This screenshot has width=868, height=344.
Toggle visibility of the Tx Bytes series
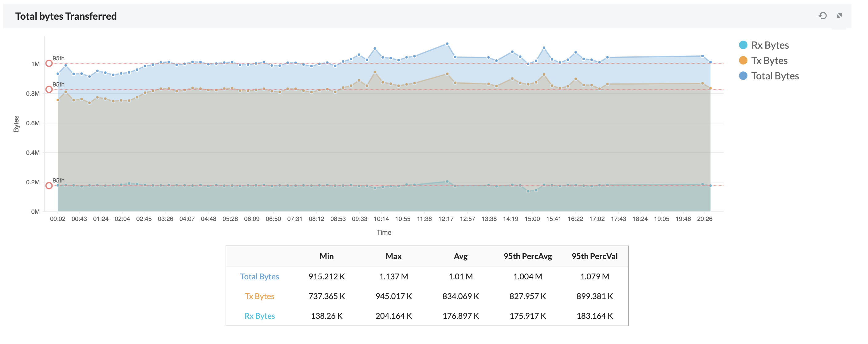tap(770, 60)
